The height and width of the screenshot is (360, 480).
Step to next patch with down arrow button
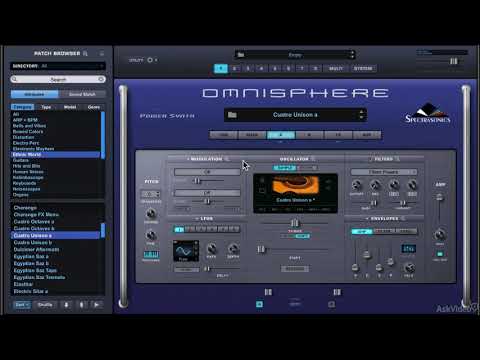(x=67, y=305)
